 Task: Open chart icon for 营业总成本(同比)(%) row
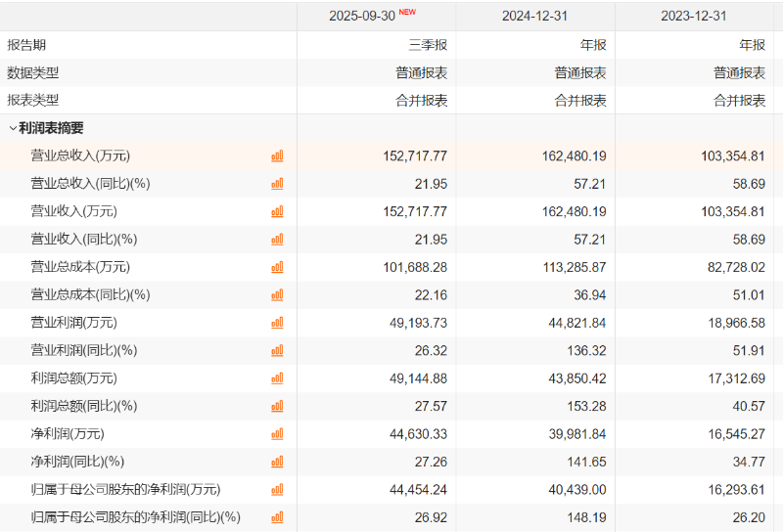(x=277, y=295)
